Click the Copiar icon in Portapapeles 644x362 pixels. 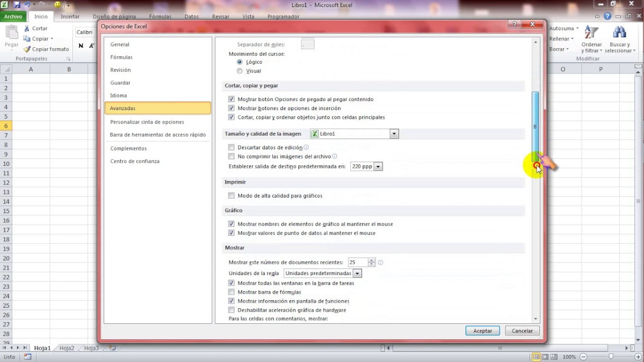(27, 39)
